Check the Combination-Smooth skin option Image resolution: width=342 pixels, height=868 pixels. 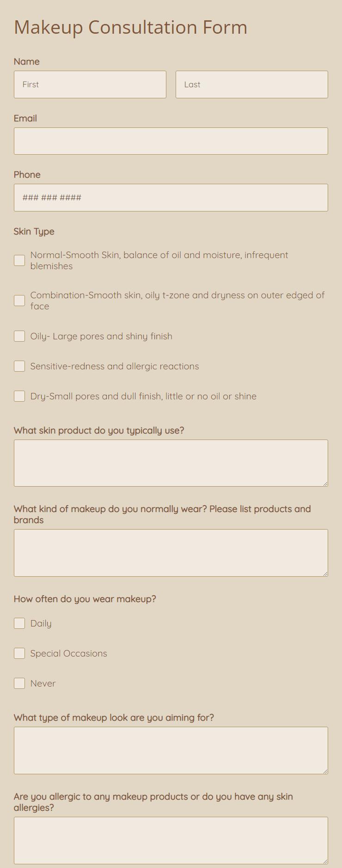(x=19, y=301)
